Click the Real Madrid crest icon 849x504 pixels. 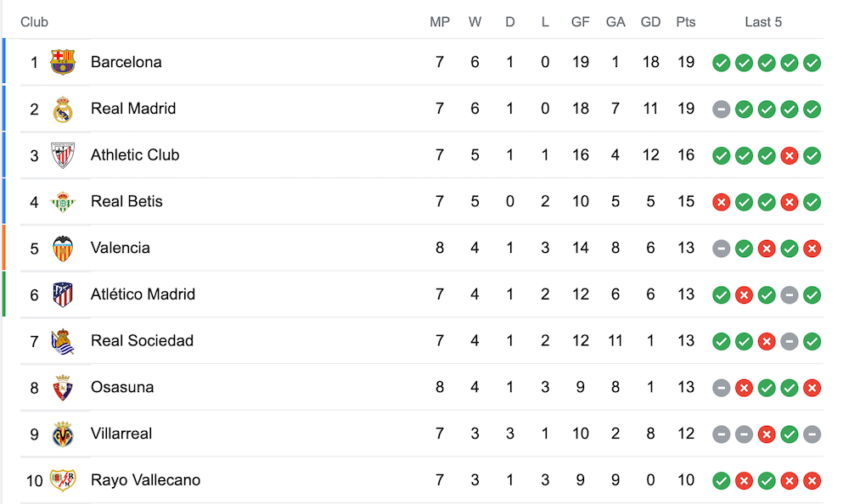click(x=63, y=109)
